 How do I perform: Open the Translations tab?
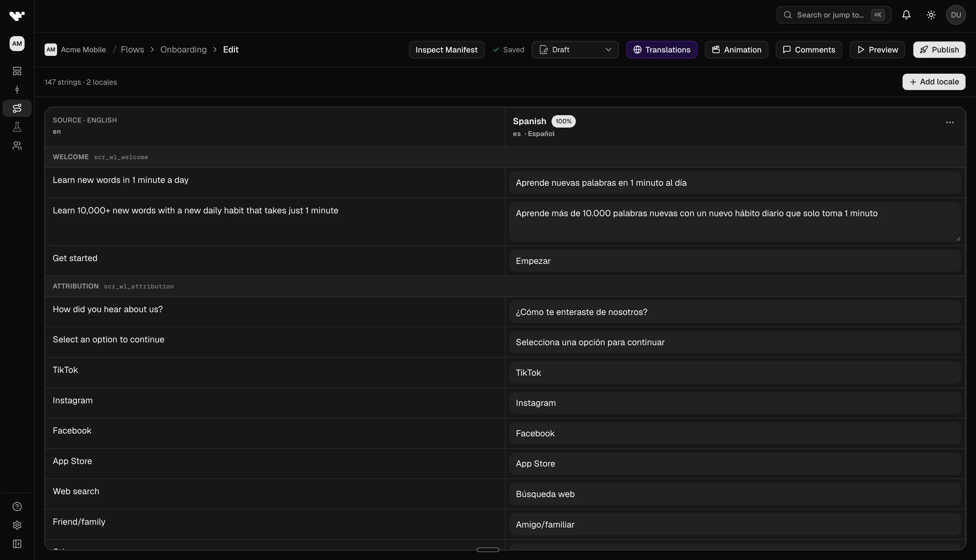662,50
